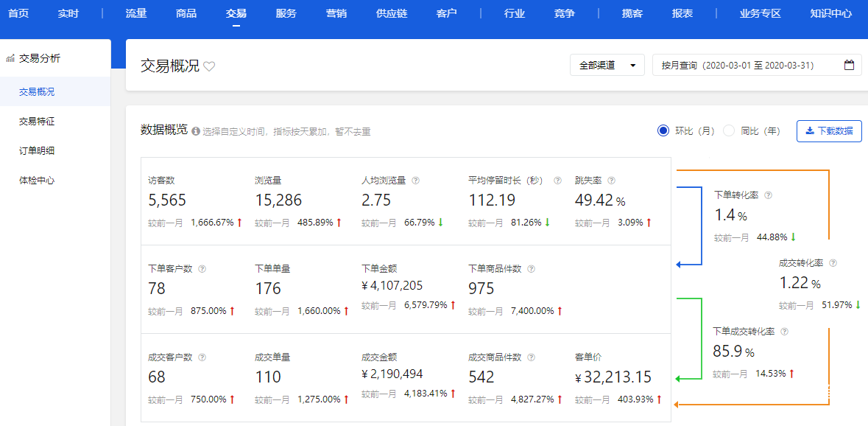This screenshot has height=426, width=868.
Task: Select the 同比（年） radio button
Action: pyautogui.click(x=729, y=130)
